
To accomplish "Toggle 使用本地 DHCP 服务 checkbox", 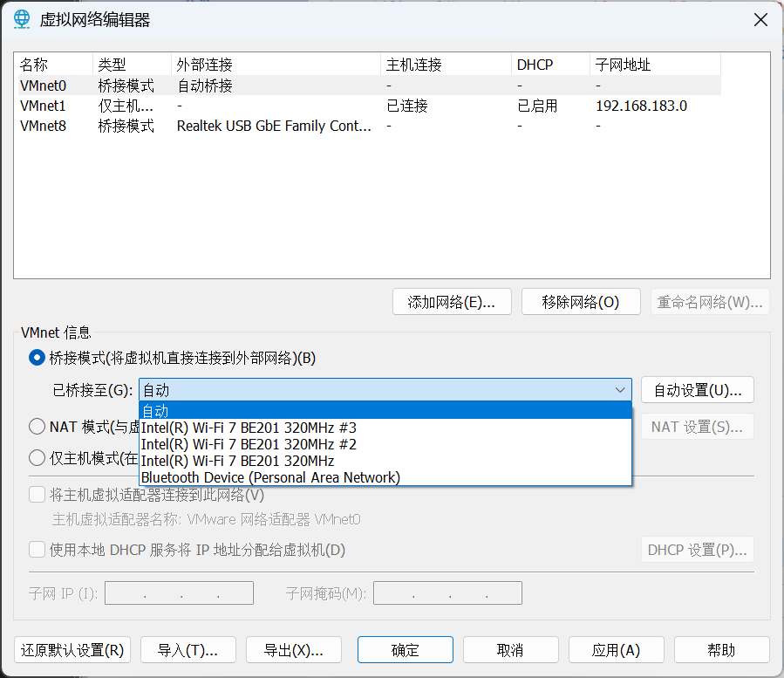I will [37, 550].
